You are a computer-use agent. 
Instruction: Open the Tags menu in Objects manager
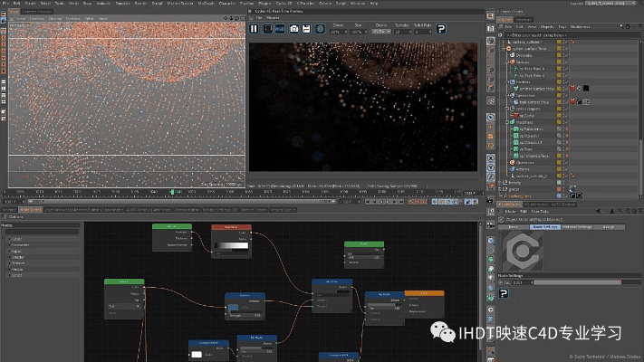560,26
